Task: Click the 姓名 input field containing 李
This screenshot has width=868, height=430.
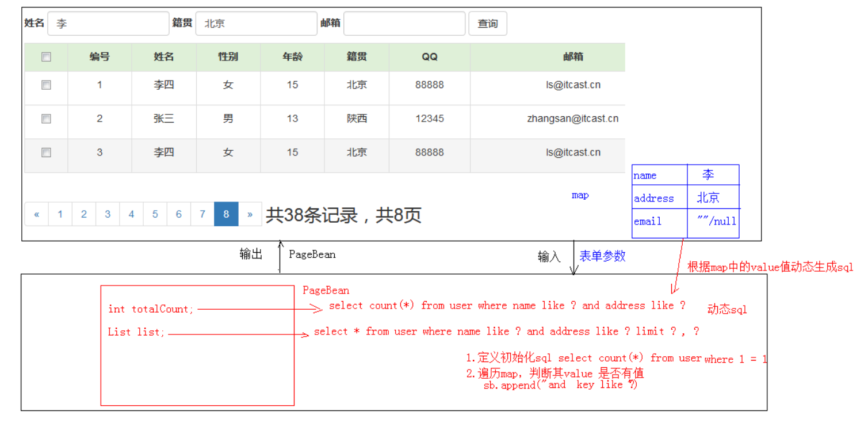Action: pyautogui.click(x=108, y=24)
